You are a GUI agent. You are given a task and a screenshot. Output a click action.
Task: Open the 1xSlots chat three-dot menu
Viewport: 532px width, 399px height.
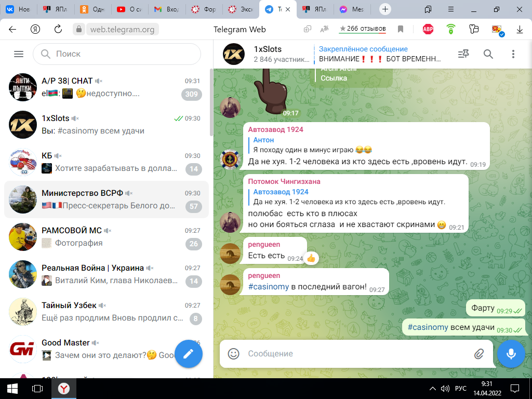click(x=513, y=54)
